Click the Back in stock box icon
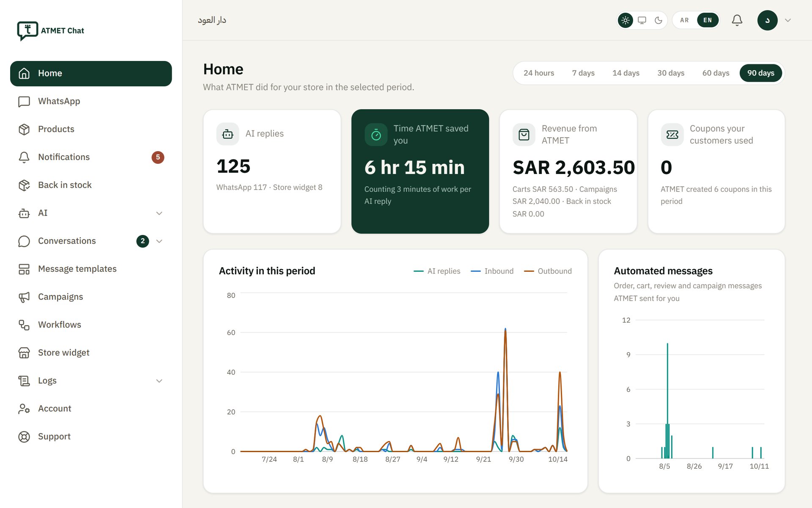 [x=24, y=185]
